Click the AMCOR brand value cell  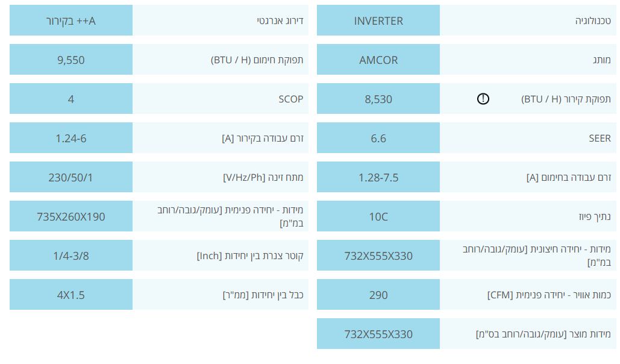coord(378,59)
